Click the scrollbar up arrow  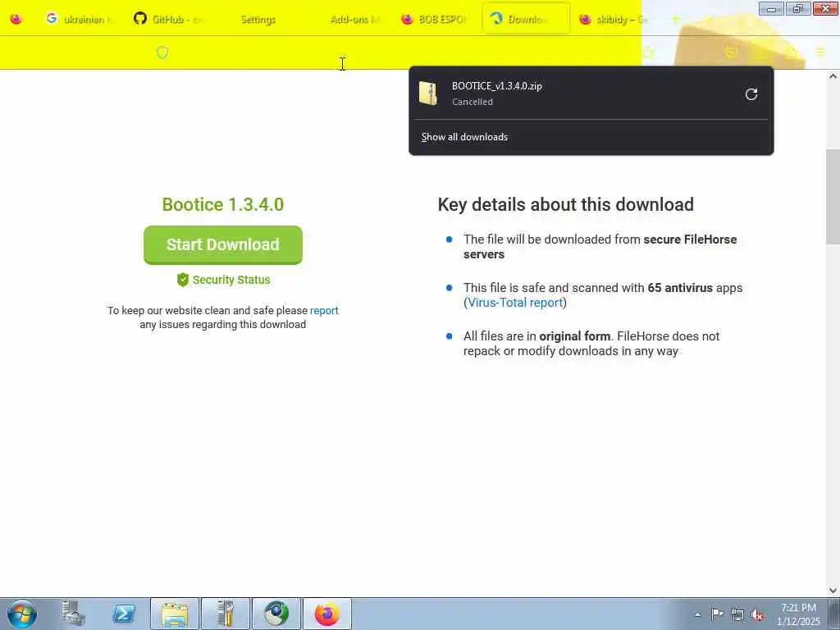pyautogui.click(x=833, y=76)
